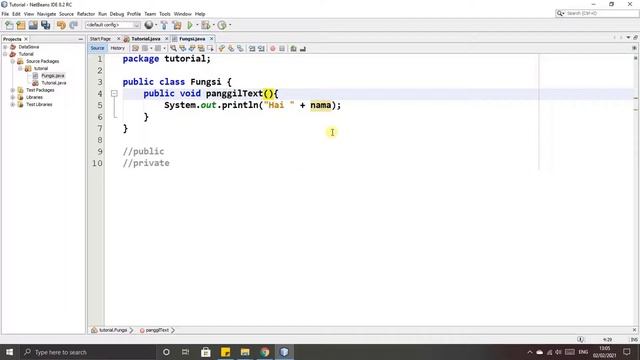Image resolution: width=640 pixels, height=360 pixels.
Task: Click the Stop Macro Recording icon
Action: pyautogui.click(x=282, y=49)
